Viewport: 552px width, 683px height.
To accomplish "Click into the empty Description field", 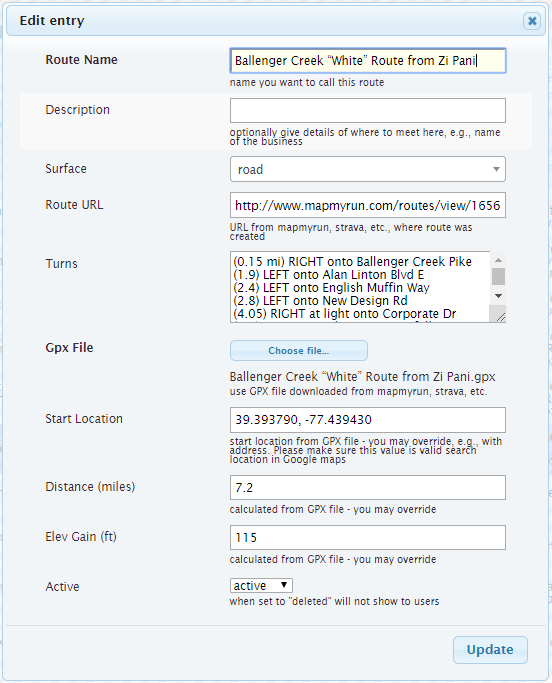I will coord(368,110).
